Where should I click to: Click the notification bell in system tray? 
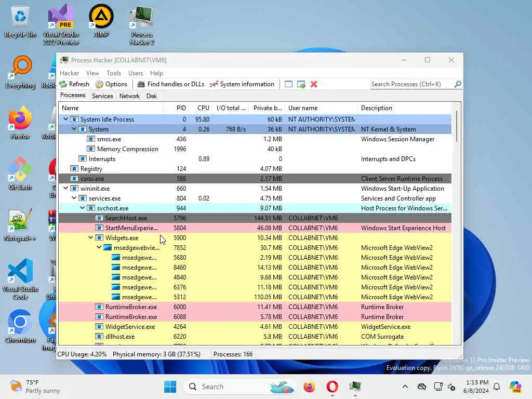pos(497,387)
